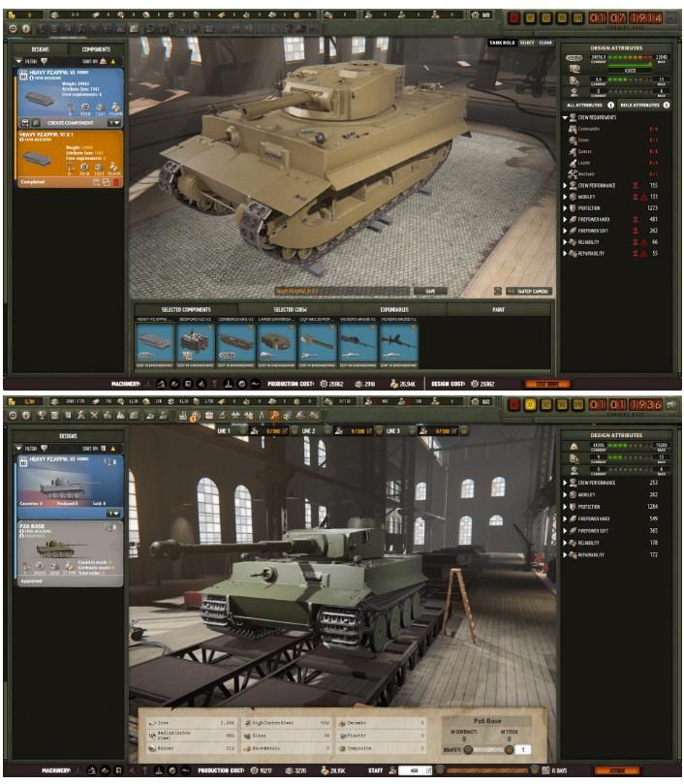Viewport: 684px width, 784px height.
Task: Click the Mobility attribute icon in the lower panel
Action: (x=573, y=494)
